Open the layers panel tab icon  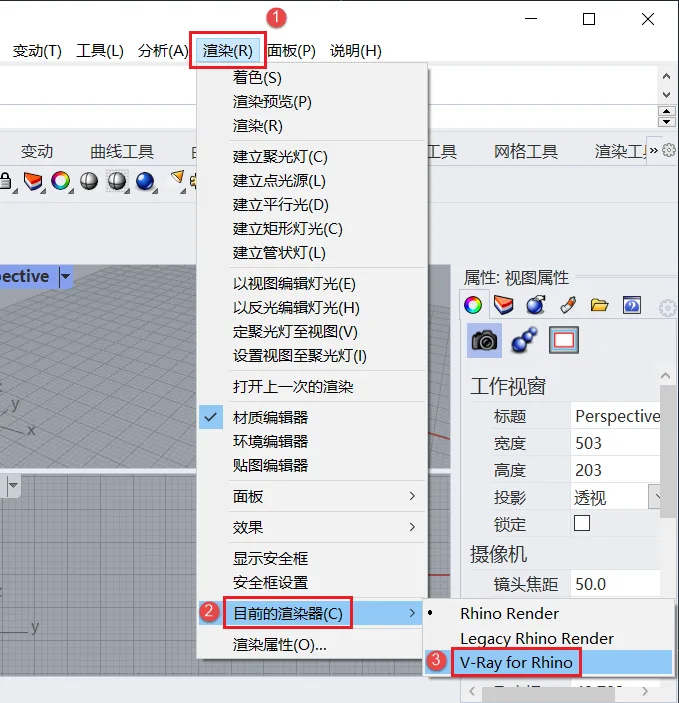point(503,305)
